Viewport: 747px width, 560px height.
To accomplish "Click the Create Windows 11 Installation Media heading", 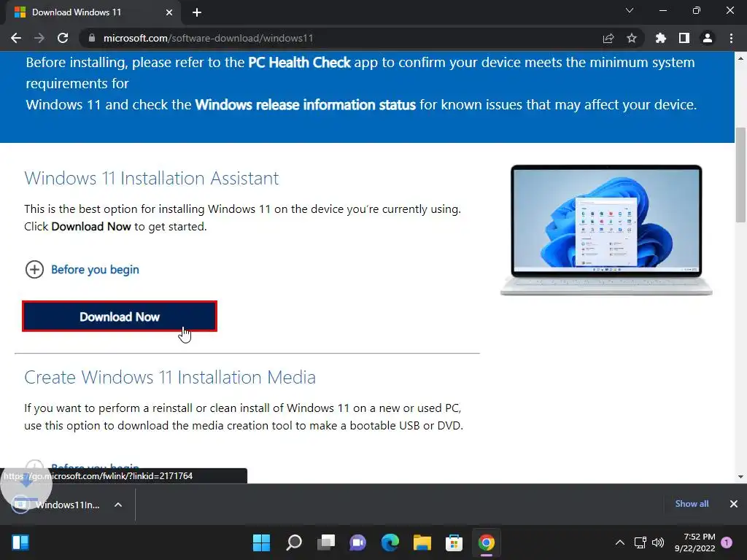I will (x=170, y=377).
